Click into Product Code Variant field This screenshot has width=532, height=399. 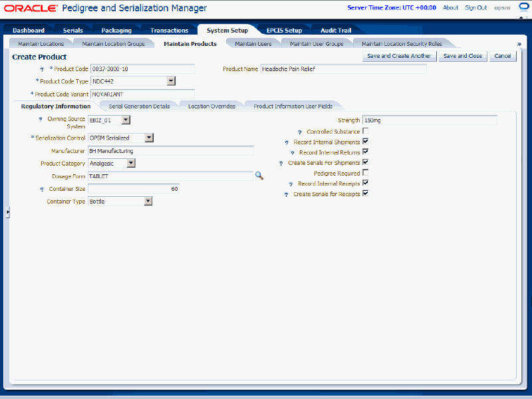pos(142,94)
